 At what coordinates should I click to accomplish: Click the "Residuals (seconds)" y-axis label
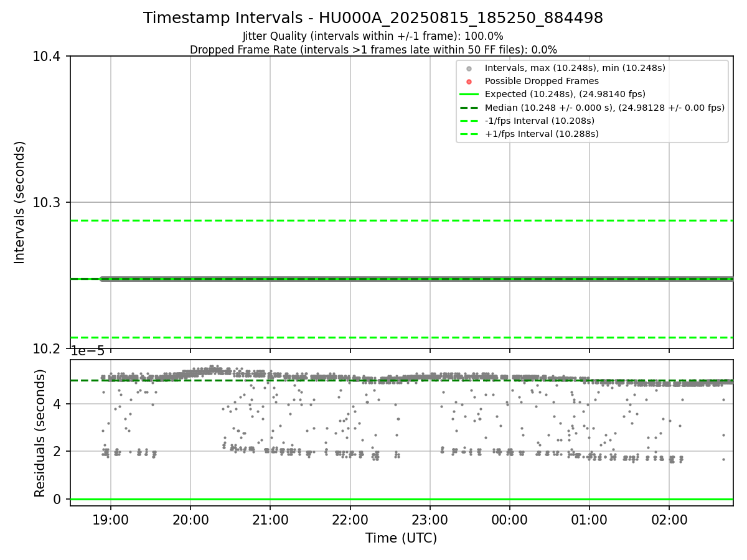(40, 433)
